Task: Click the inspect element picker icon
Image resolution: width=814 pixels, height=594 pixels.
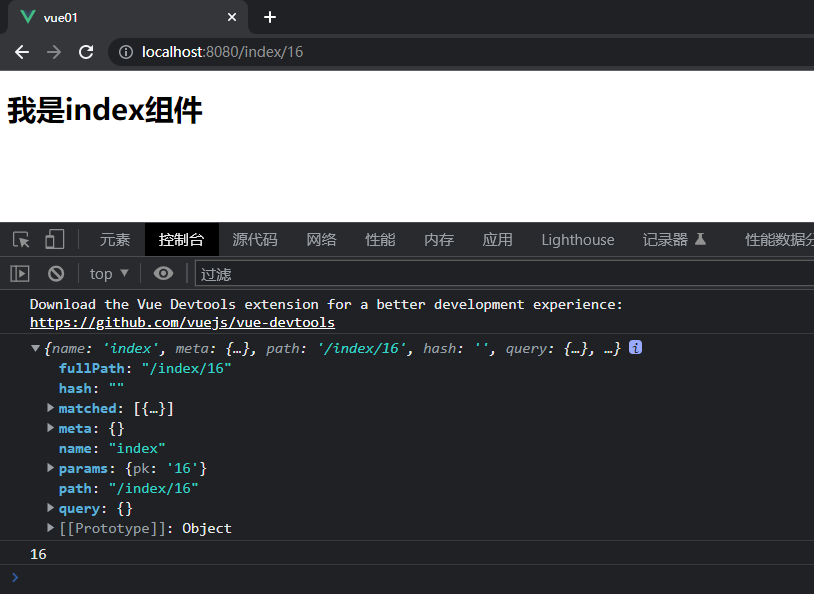Action: (21, 240)
